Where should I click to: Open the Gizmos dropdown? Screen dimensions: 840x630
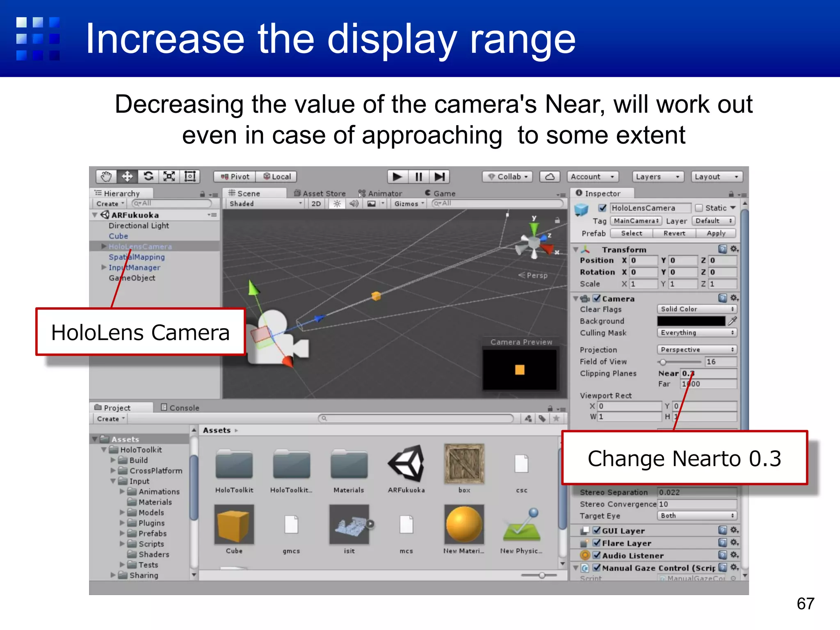[x=409, y=204]
